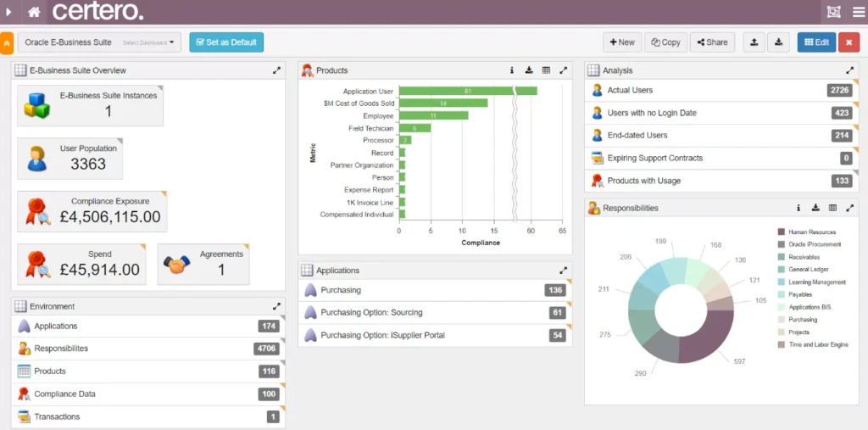Open Purchasing Option: iSupplier Portal row
The width and height of the screenshot is (868, 430).
coord(435,335)
